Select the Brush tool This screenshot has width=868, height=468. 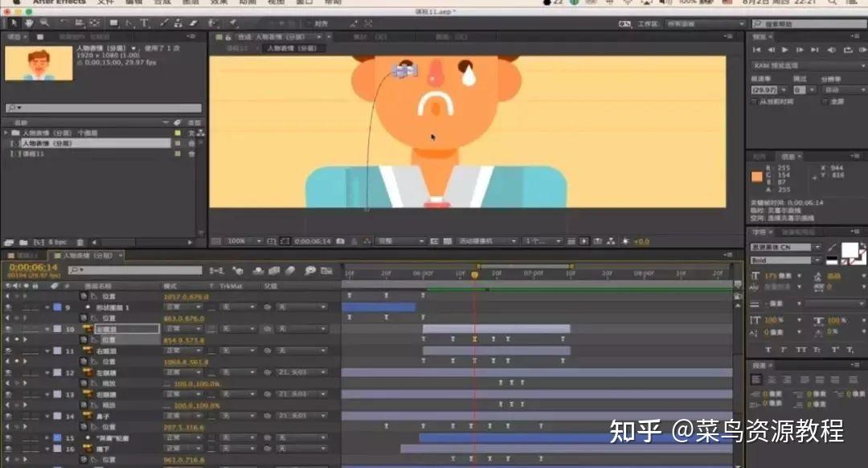point(164,23)
